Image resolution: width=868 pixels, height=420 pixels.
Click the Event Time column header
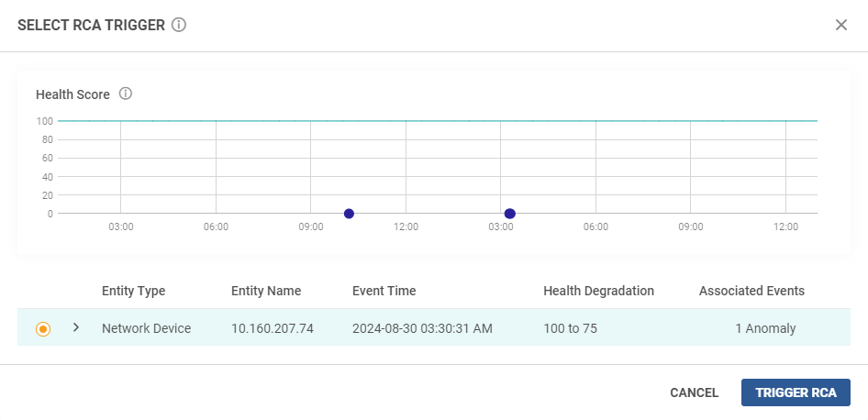384,291
